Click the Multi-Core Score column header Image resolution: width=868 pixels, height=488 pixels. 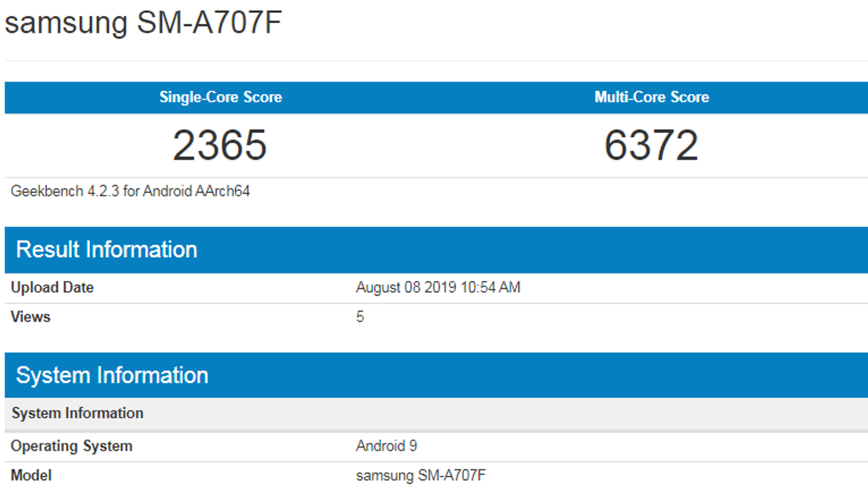[x=652, y=97]
